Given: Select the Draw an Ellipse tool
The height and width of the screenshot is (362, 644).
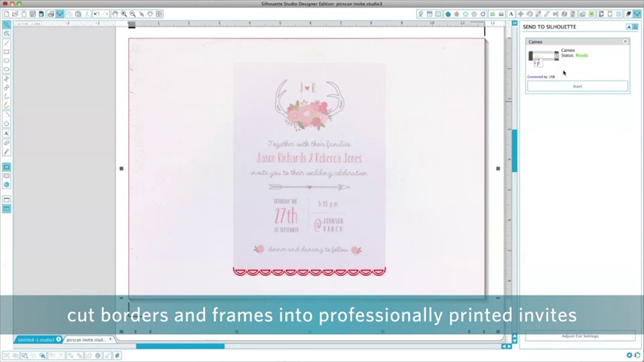Looking at the screenshot, I should coord(7,69).
